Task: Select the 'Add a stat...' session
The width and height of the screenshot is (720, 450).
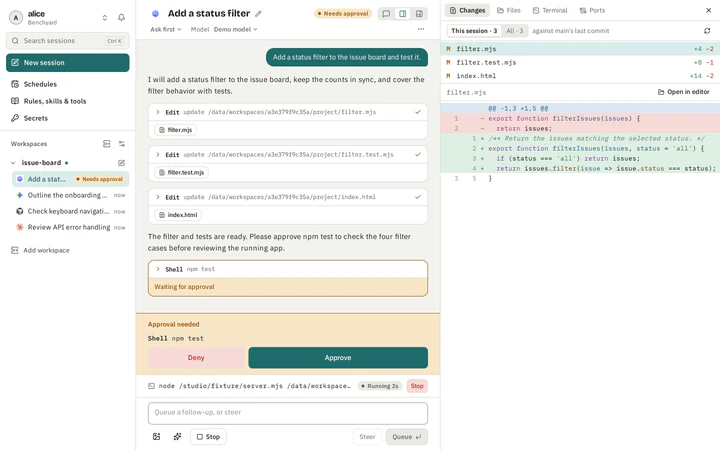Action: 70,179
